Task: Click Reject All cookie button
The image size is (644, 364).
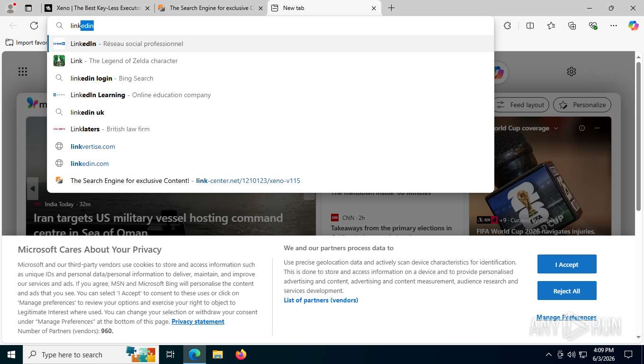Action: pos(567,291)
